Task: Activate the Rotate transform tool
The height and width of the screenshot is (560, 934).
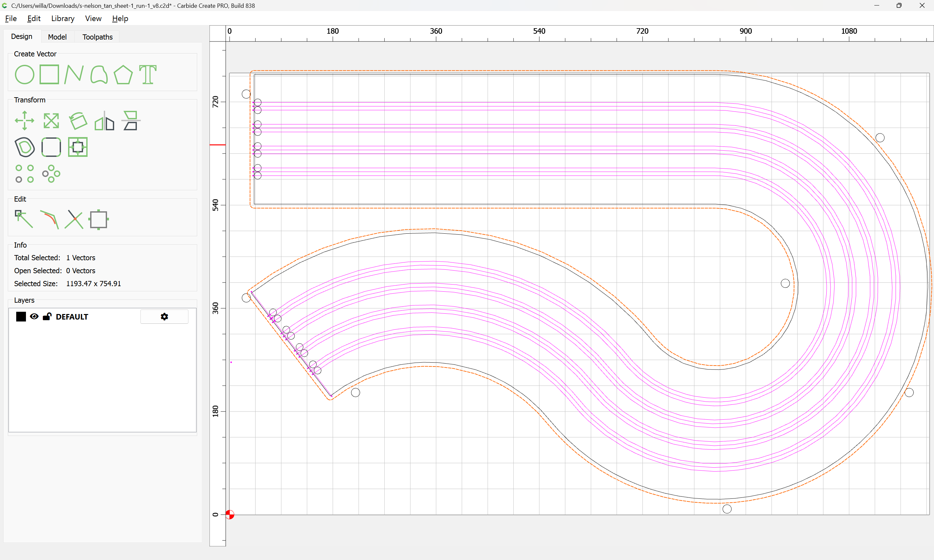Action: coord(78,121)
